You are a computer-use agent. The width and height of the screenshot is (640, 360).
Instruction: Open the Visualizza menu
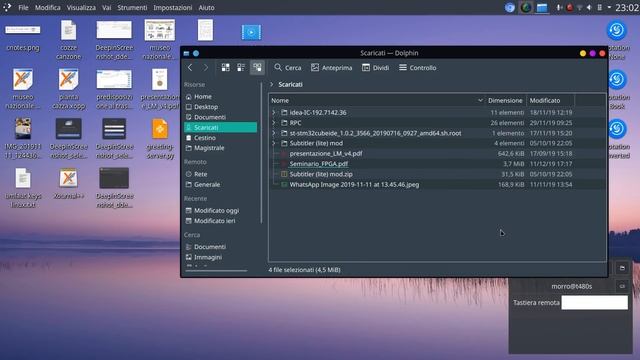[x=81, y=7]
